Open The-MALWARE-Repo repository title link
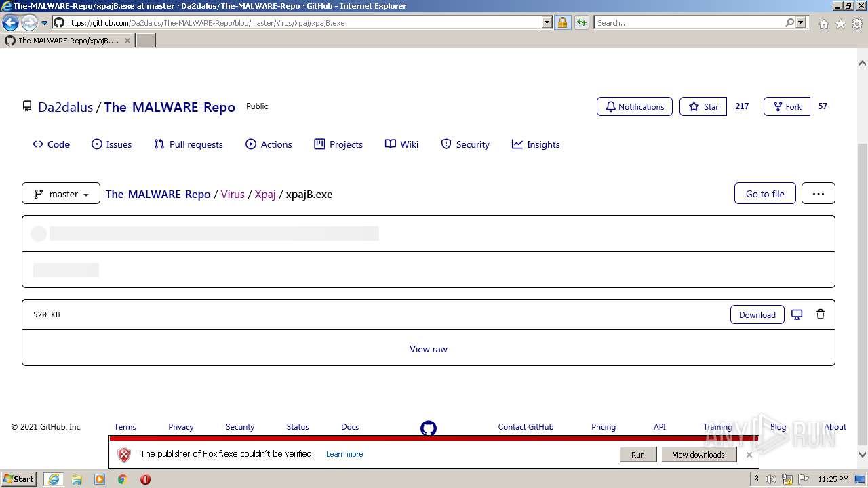Image resolution: width=868 pixels, height=488 pixels. pyautogui.click(x=170, y=107)
